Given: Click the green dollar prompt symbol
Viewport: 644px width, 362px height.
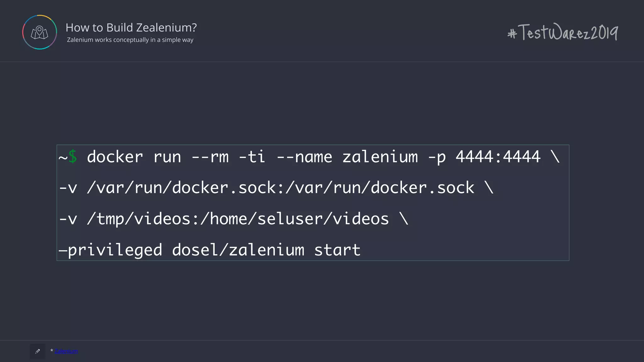Looking at the screenshot, I should tap(73, 156).
